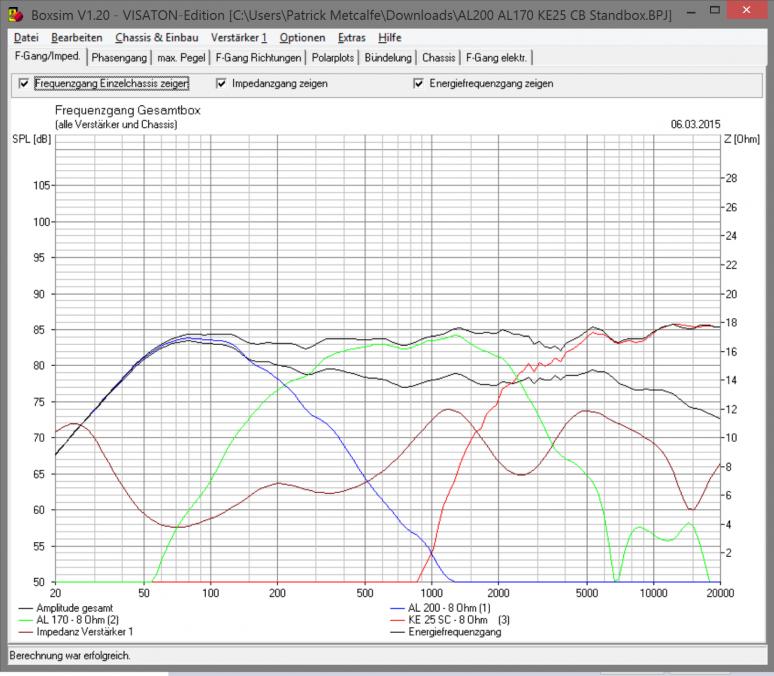Image resolution: width=774 pixels, height=676 pixels.
Task: Open the F-Gang elektr. tab
Action: pos(497,58)
